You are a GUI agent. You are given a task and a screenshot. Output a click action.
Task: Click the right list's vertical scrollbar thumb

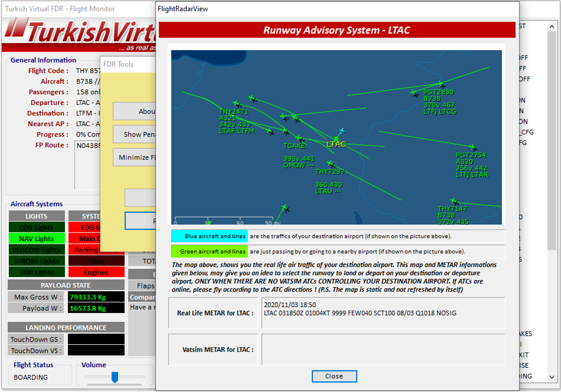coord(552,140)
